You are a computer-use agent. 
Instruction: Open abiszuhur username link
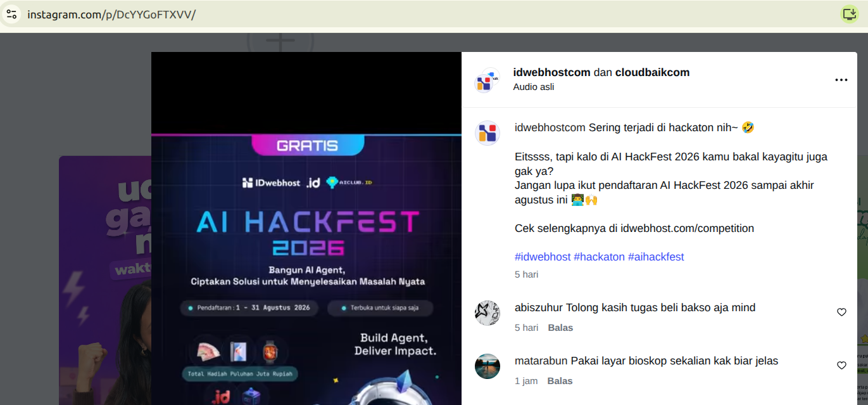point(539,307)
